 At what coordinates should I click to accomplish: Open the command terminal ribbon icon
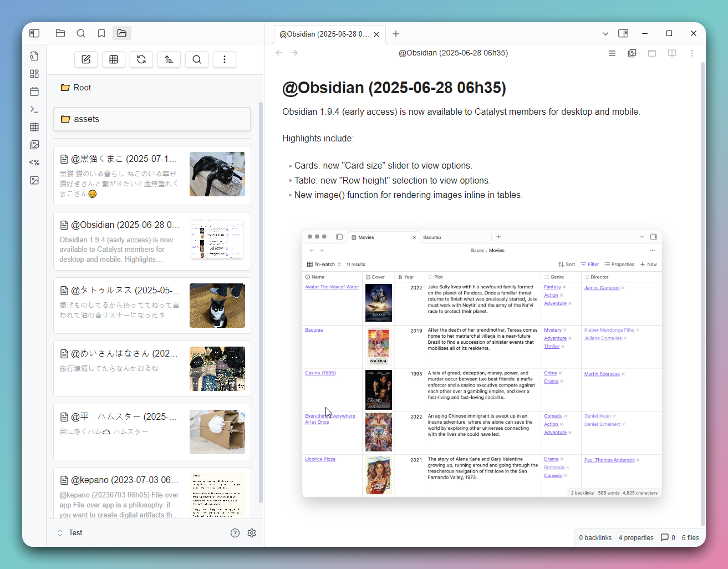click(34, 109)
